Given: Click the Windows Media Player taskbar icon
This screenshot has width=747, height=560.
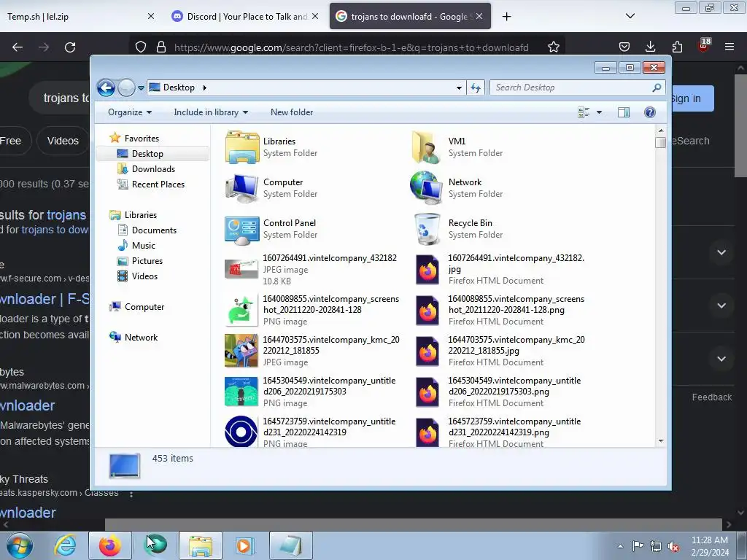Looking at the screenshot, I should coord(244,545).
